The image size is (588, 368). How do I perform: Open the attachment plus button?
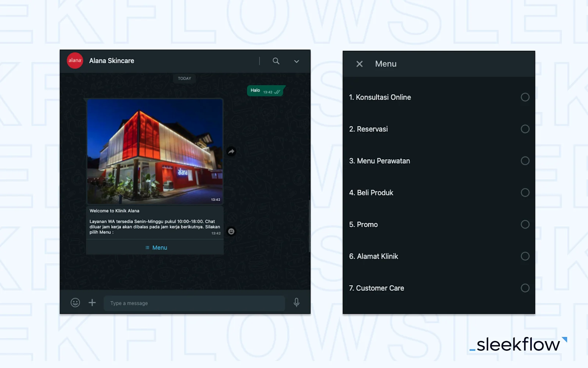[x=92, y=302]
